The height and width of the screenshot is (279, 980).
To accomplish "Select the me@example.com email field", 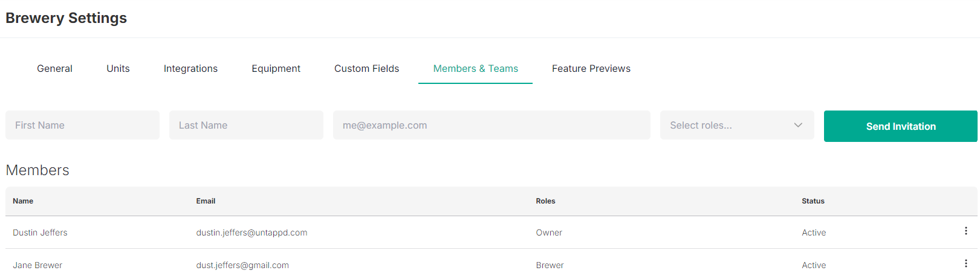I will point(492,125).
